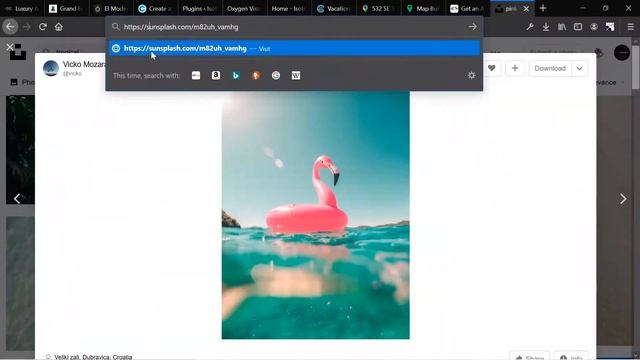Screen dimensions: 640x360
Task: Open the browser hamburger menu
Action: pyautogui.click(x=630, y=27)
